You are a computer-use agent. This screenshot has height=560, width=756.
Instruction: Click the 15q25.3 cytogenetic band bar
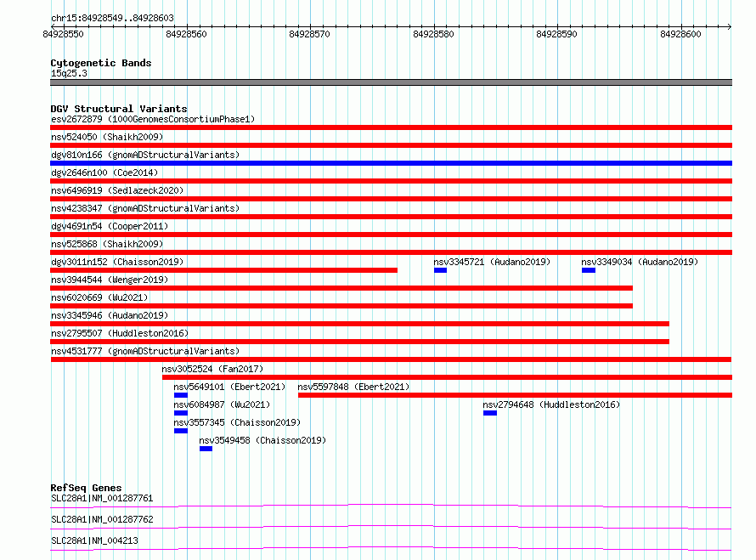[391, 82]
